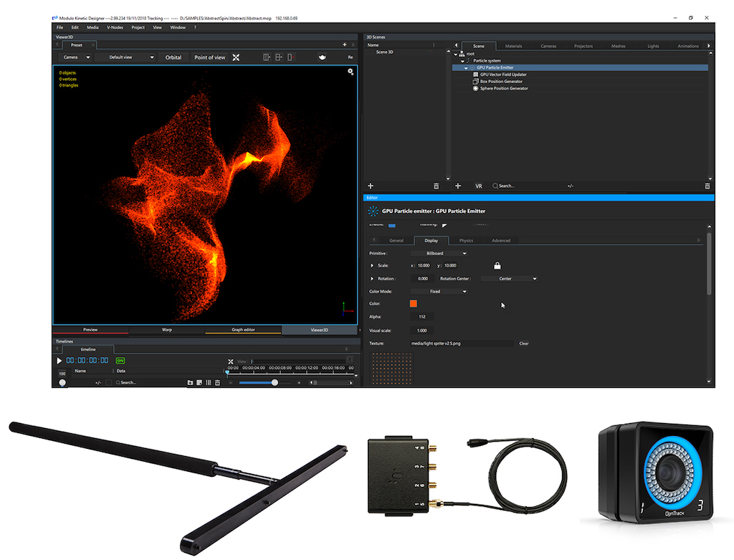The width and height of the screenshot is (734, 560).
Task: Click the Clear texture button
Action: (x=524, y=343)
